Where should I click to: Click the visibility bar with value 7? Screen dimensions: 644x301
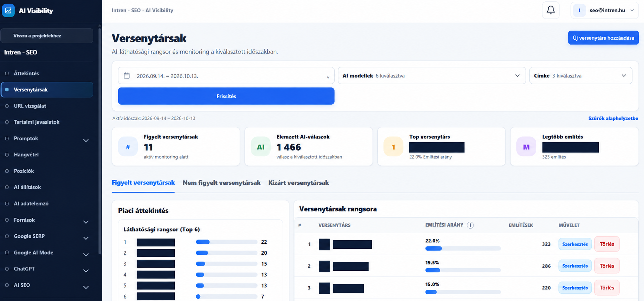click(x=227, y=296)
